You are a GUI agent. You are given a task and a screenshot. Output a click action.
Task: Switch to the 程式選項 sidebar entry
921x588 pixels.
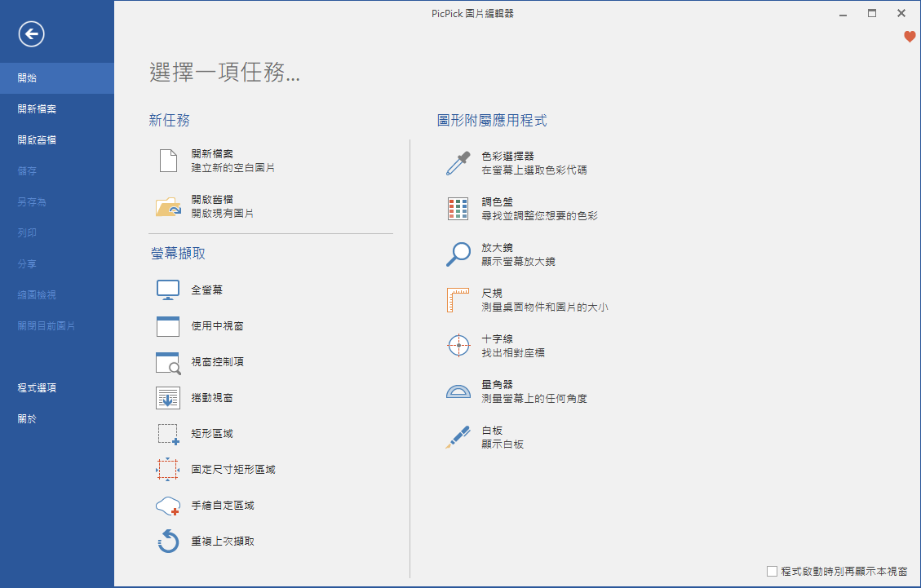click(x=37, y=387)
